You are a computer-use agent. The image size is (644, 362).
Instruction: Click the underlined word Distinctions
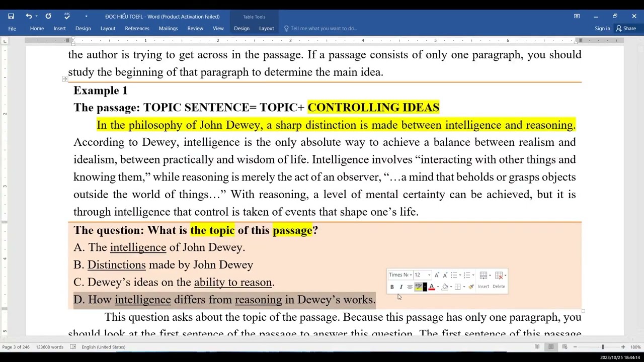click(x=117, y=265)
